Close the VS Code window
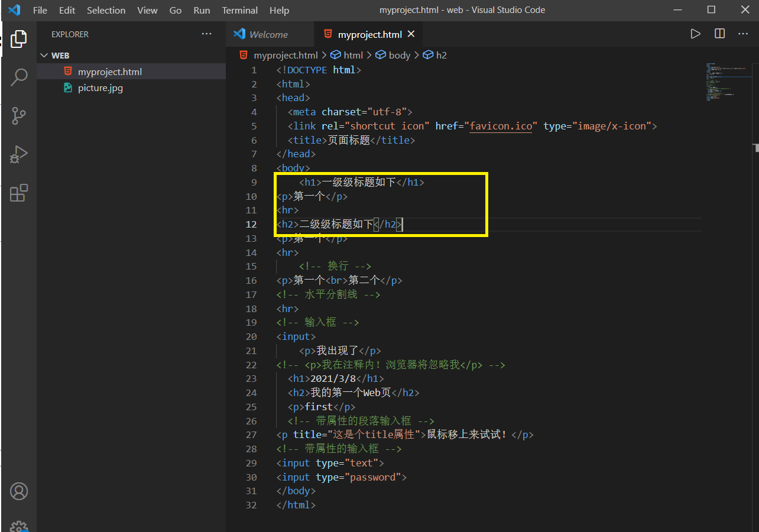 click(x=745, y=10)
